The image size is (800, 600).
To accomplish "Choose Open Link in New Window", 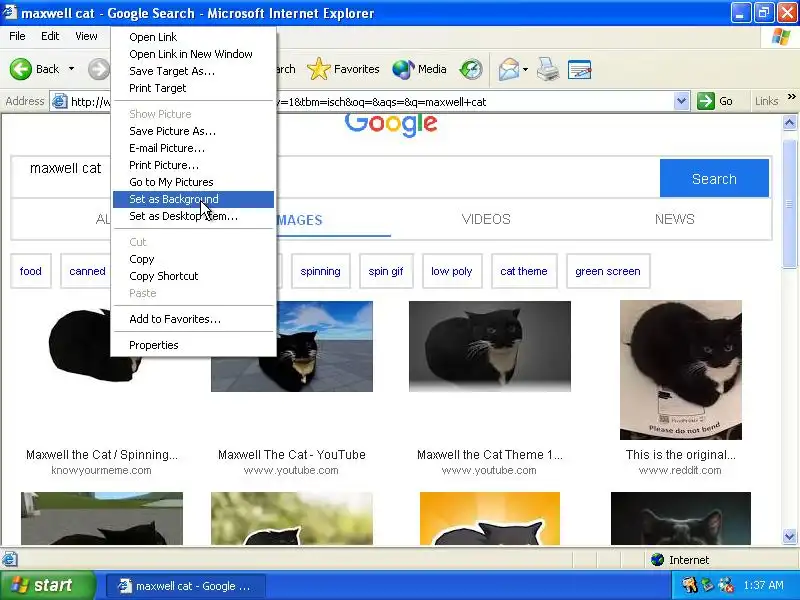I will [x=193, y=54].
